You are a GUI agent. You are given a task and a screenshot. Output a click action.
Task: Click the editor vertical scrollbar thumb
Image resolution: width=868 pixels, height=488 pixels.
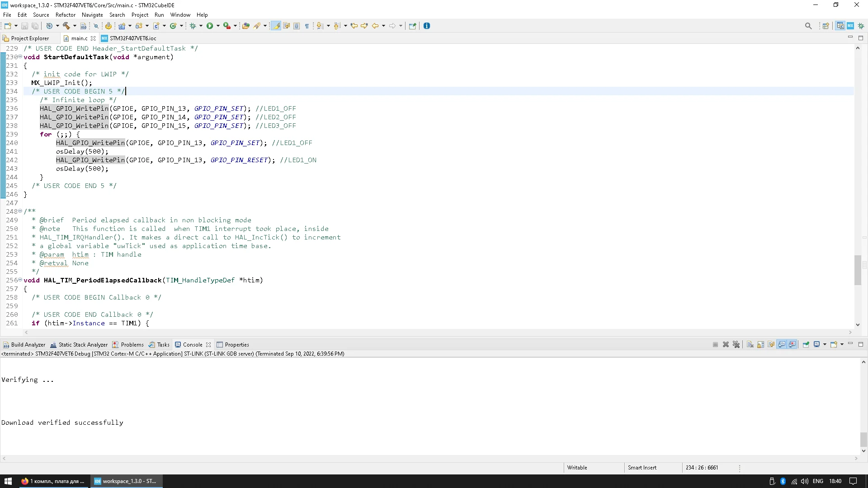pyautogui.click(x=858, y=270)
